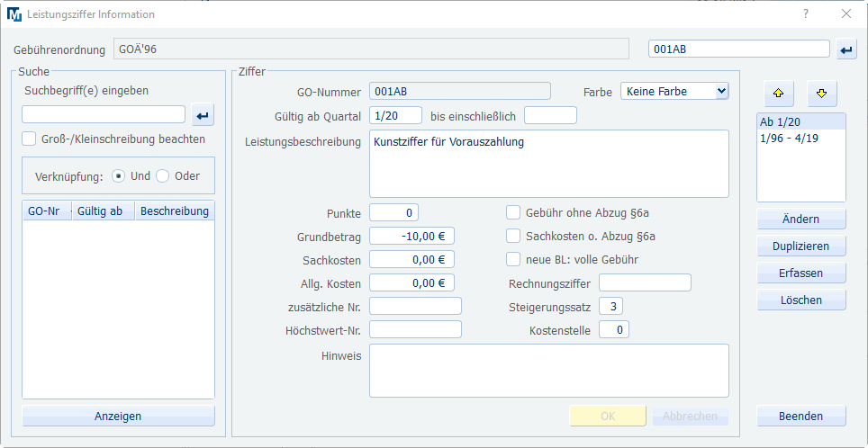Click the Beschreibung column header
The height and width of the screenshot is (448, 868).
point(175,211)
